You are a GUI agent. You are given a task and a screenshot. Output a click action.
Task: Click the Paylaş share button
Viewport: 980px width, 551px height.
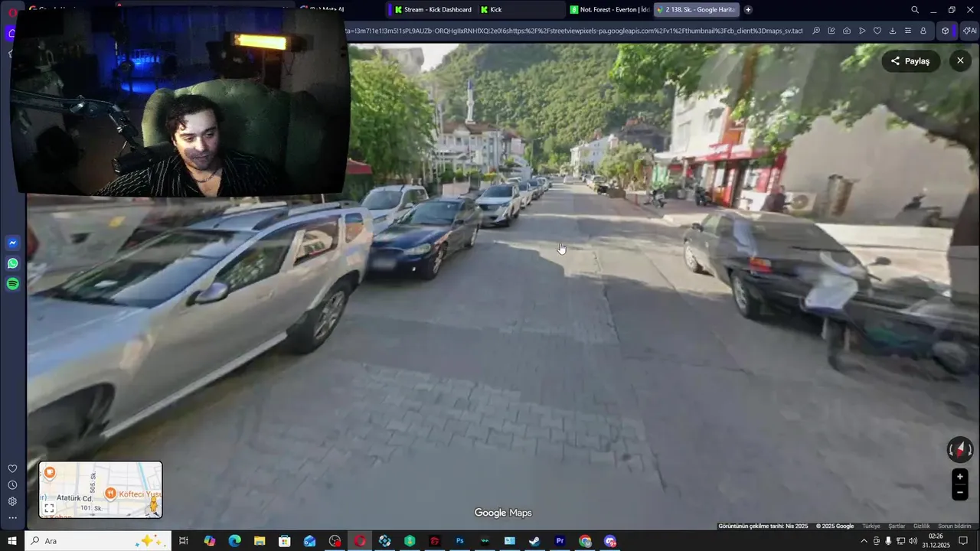pyautogui.click(x=910, y=61)
